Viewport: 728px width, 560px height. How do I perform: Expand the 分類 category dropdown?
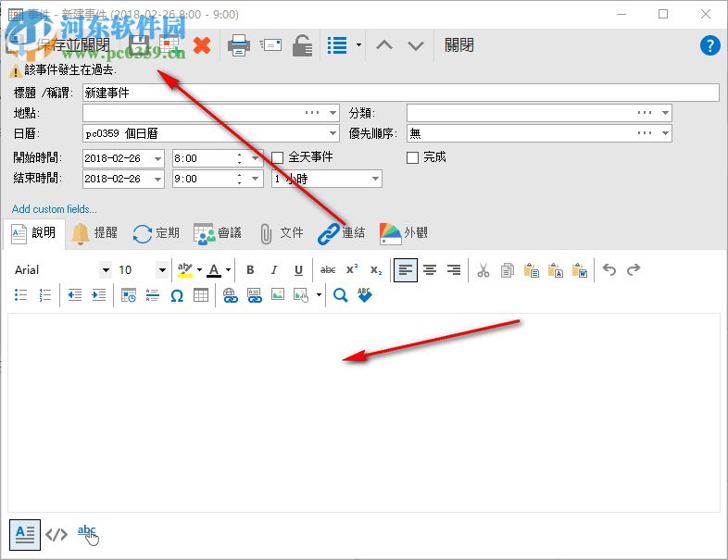pos(665,113)
